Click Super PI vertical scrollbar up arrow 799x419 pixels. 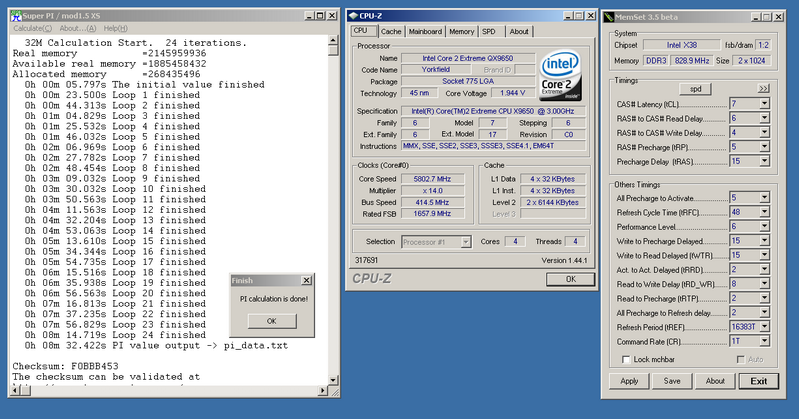(x=333, y=40)
